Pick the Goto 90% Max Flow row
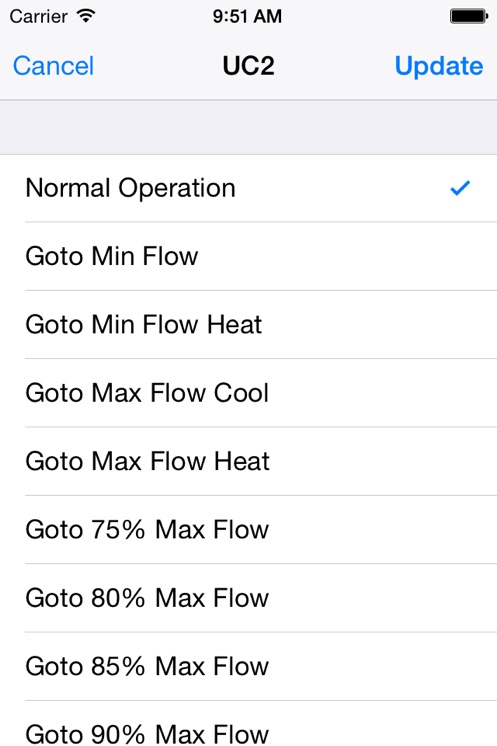Screen dimensions: 497x746 (248, 724)
